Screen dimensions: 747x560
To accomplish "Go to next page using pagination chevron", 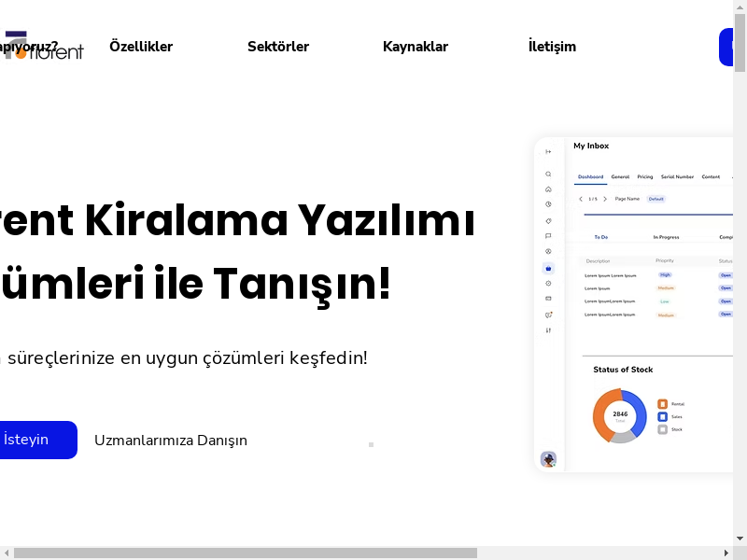I will (x=605, y=199).
